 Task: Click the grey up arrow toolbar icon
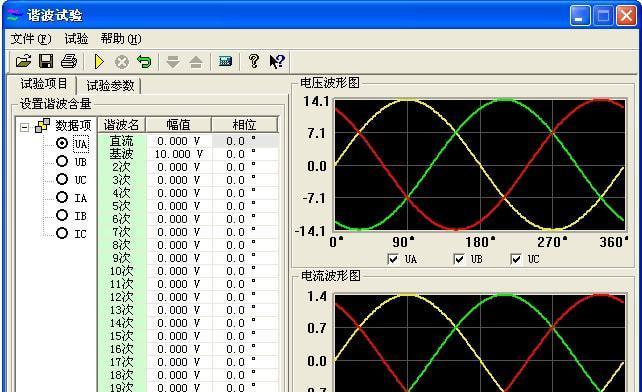coord(196,62)
